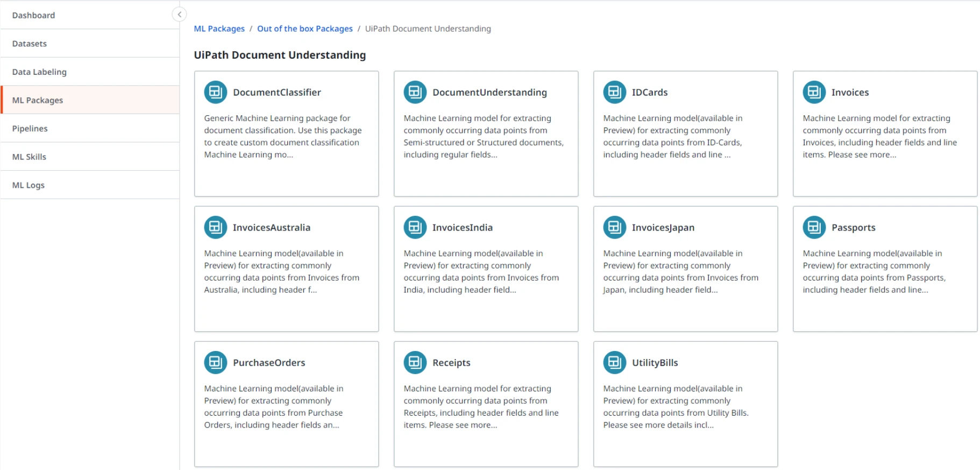Viewport: 980px width, 470px height.
Task: Click the Invoices card description text
Action: point(880,136)
